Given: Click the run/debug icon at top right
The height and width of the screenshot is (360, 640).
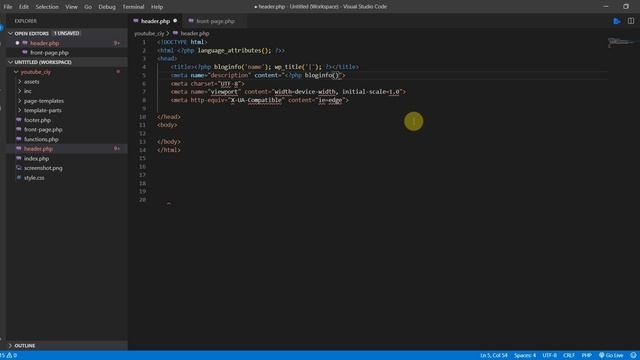Looking at the screenshot, I should [616, 21].
